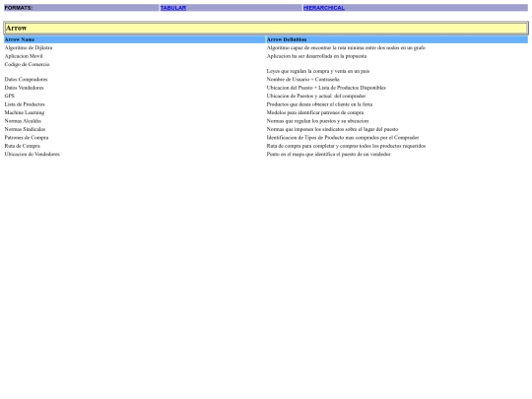Select the Datos Compradores row name

[27, 80]
